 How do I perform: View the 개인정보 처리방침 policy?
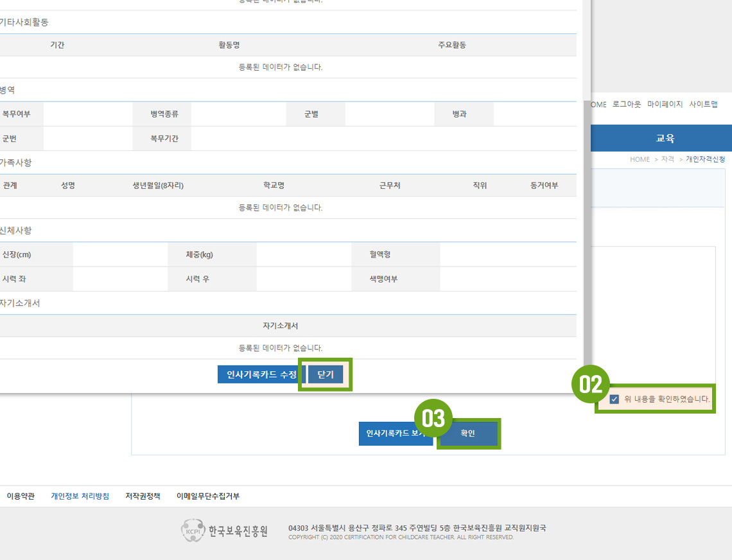point(80,496)
